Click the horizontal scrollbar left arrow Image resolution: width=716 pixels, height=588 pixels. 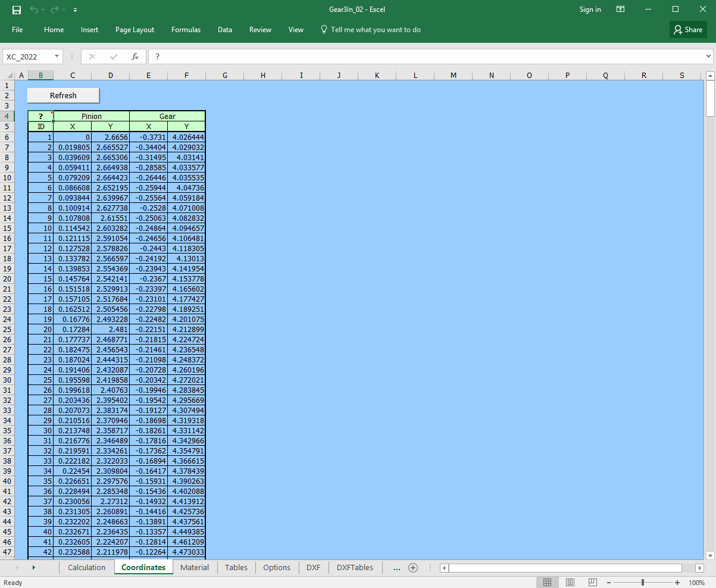pos(444,568)
